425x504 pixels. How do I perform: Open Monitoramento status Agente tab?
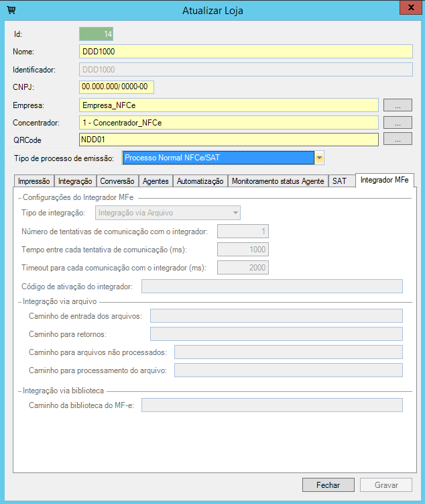point(278,181)
